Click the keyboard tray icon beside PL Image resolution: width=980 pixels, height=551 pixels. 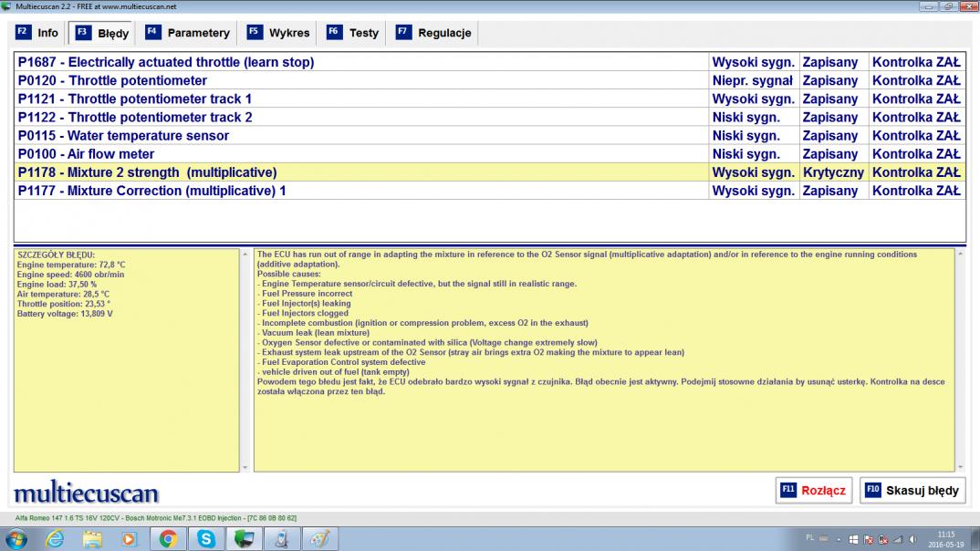pyautogui.click(x=824, y=538)
